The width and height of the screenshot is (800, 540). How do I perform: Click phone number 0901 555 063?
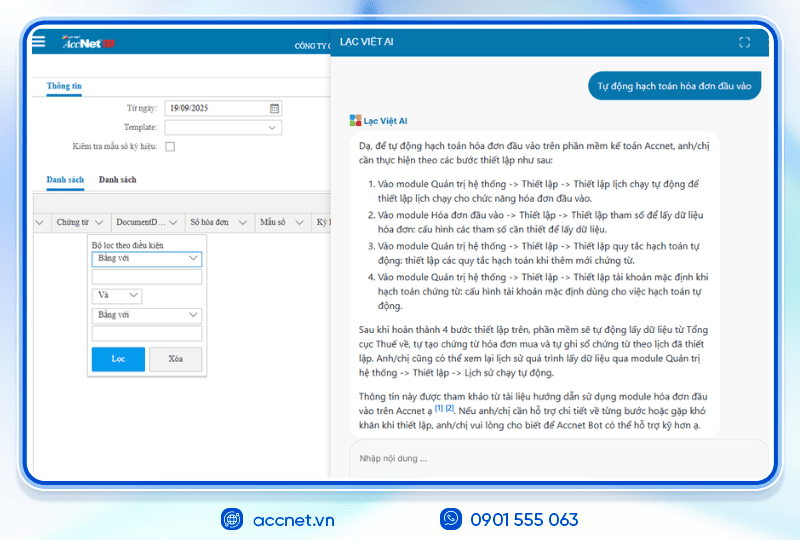524,520
